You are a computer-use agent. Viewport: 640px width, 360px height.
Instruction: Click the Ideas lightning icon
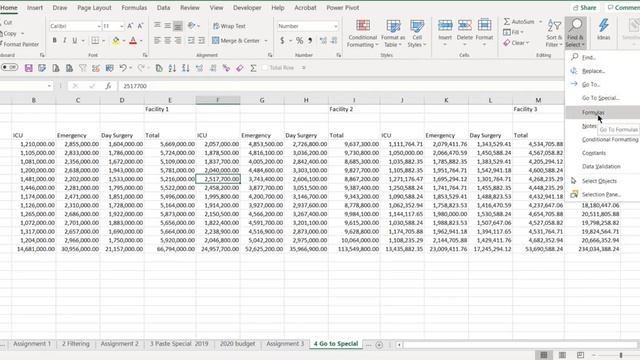pyautogui.click(x=603, y=29)
